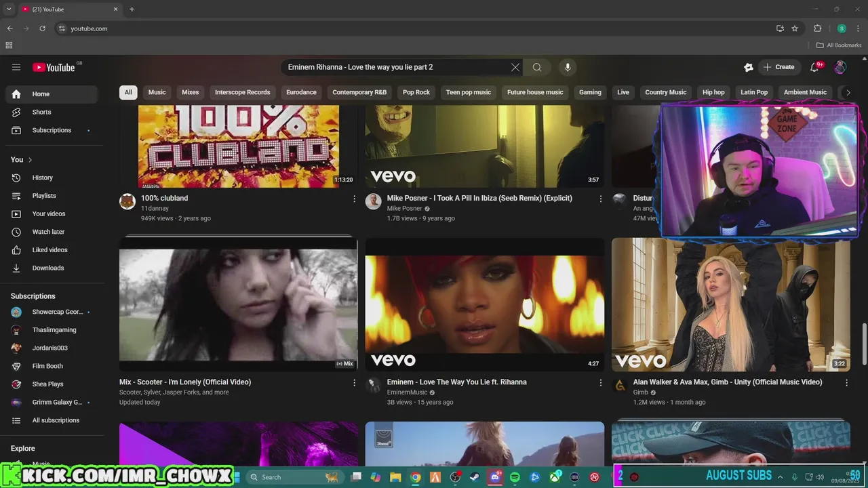
Task: Open Steam from the taskbar
Action: point(476,477)
